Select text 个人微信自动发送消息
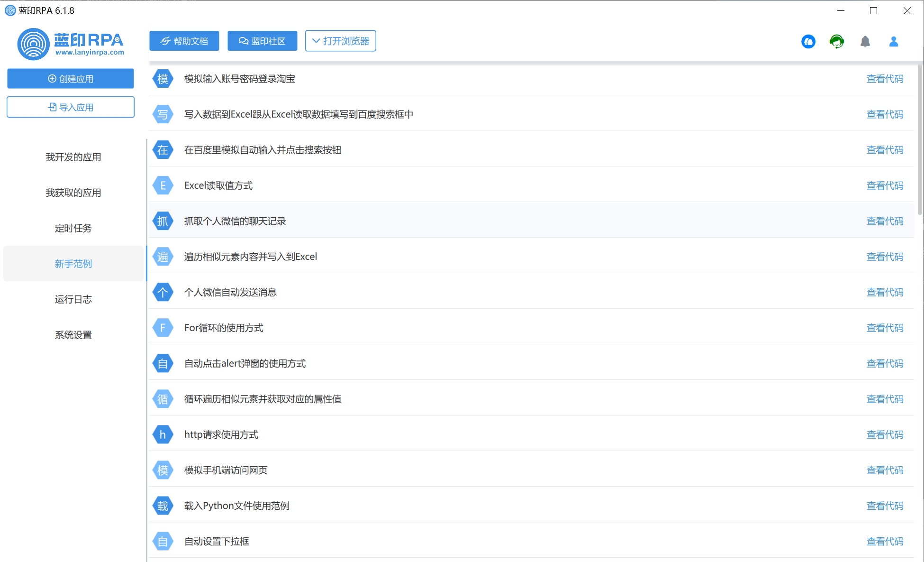 [230, 292]
